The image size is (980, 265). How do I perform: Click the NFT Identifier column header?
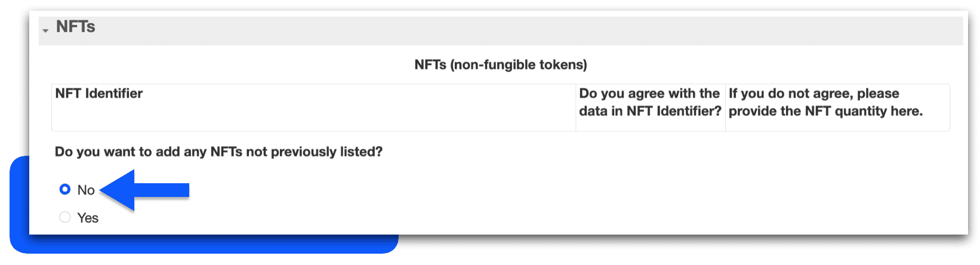coord(99,94)
